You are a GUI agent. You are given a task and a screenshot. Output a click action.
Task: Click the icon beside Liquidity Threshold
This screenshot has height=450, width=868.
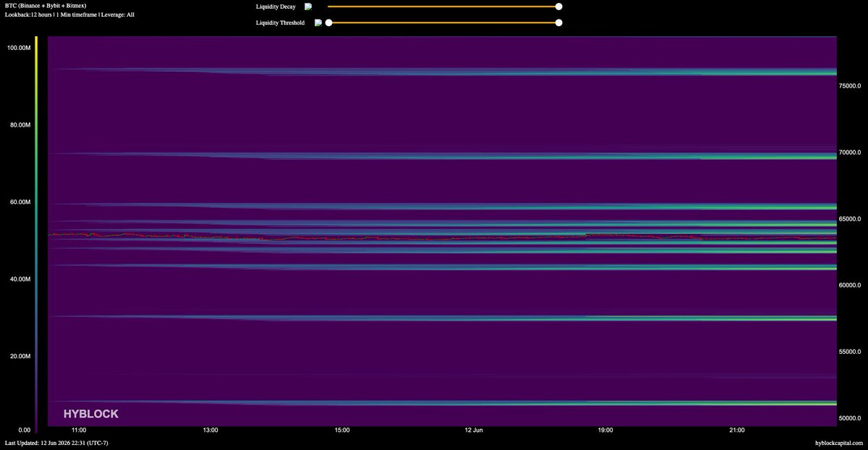[318, 22]
